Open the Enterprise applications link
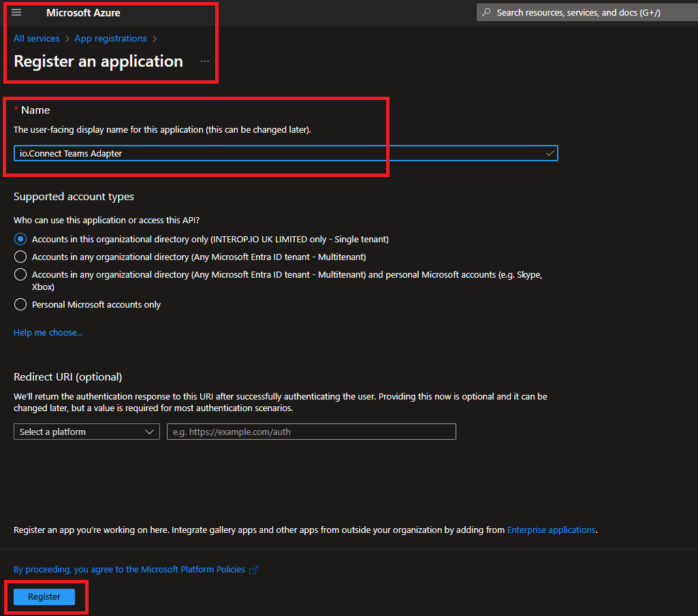This screenshot has width=698, height=616. [x=551, y=530]
